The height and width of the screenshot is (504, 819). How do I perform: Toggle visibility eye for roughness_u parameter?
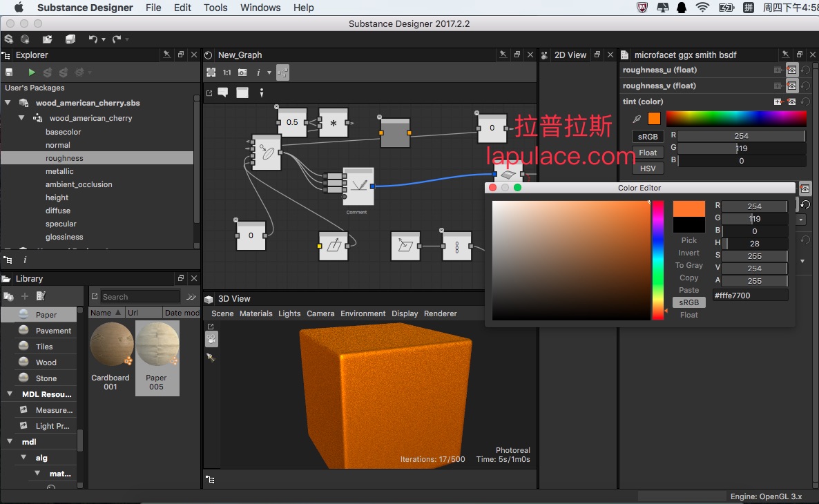coord(792,70)
